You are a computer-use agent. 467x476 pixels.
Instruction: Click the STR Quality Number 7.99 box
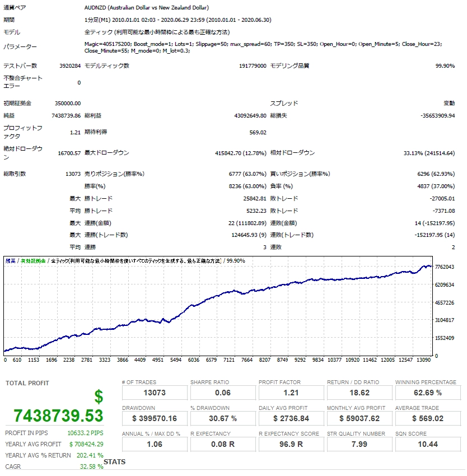coord(359,445)
